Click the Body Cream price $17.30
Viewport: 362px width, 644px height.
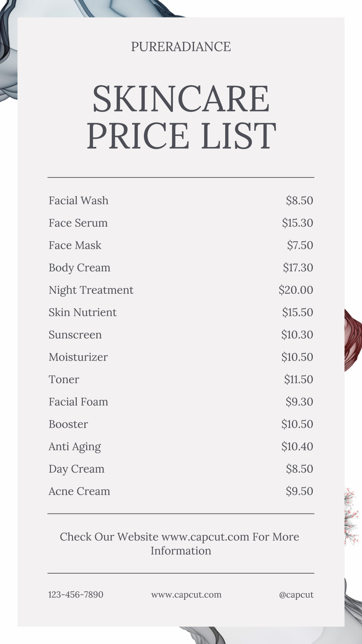pos(298,268)
